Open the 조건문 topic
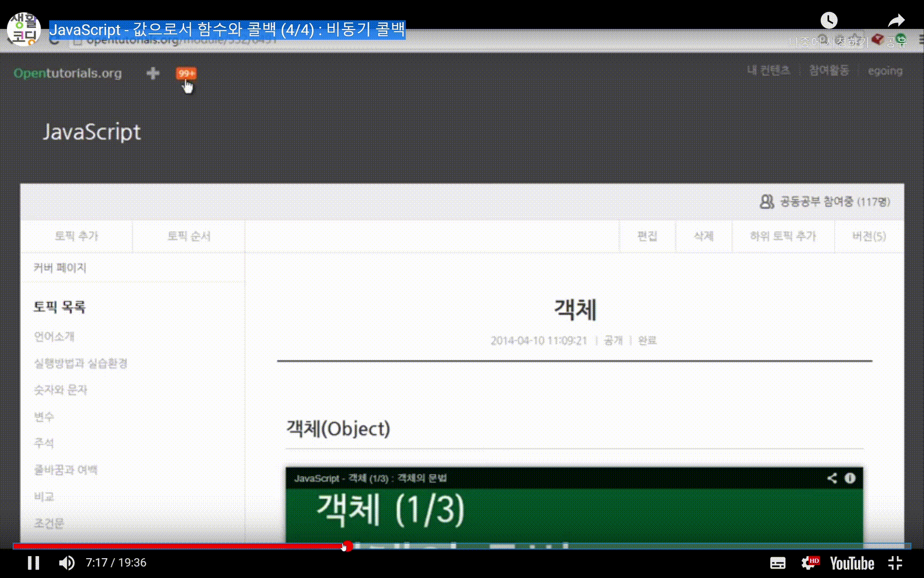The image size is (924, 578). (49, 523)
